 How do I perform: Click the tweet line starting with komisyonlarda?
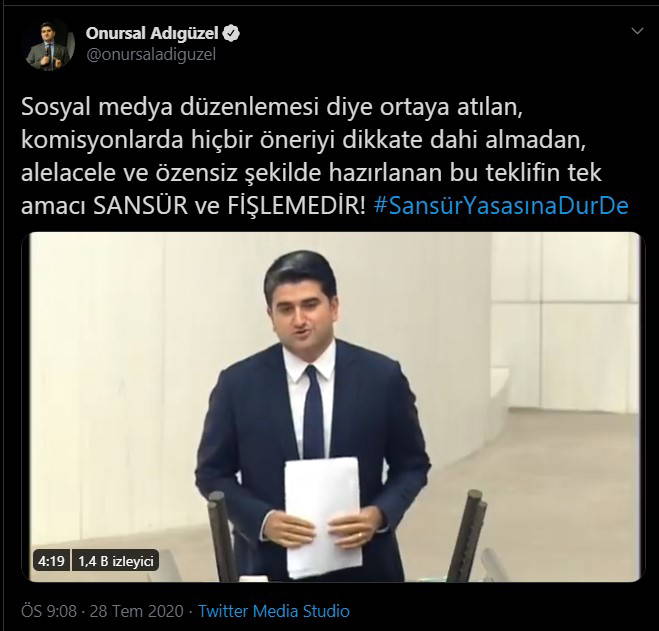(303, 141)
